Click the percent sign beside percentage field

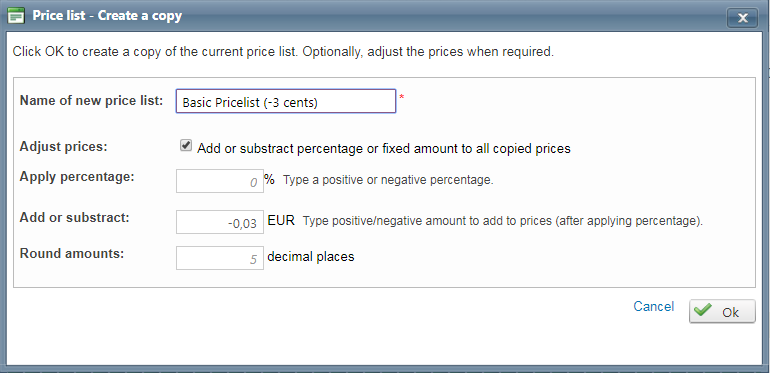pyautogui.click(x=269, y=179)
